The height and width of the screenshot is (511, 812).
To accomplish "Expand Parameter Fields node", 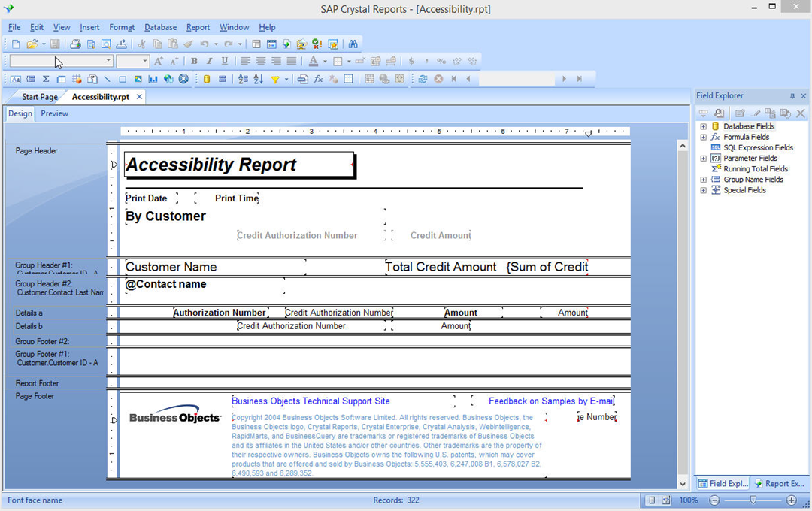I will (703, 159).
